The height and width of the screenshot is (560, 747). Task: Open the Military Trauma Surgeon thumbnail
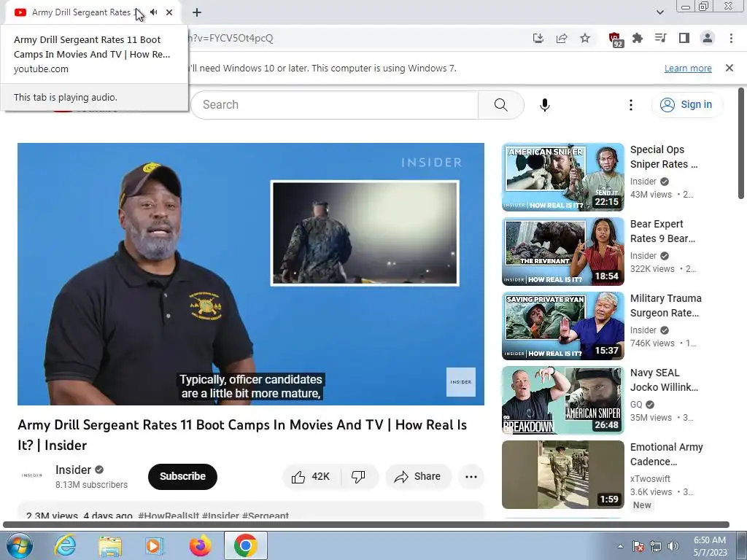562,326
